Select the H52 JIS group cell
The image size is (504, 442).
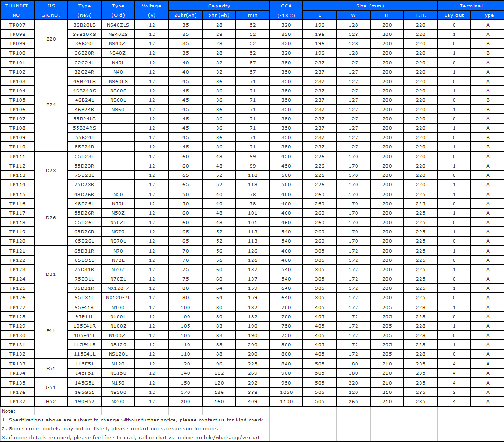[x=51, y=402]
